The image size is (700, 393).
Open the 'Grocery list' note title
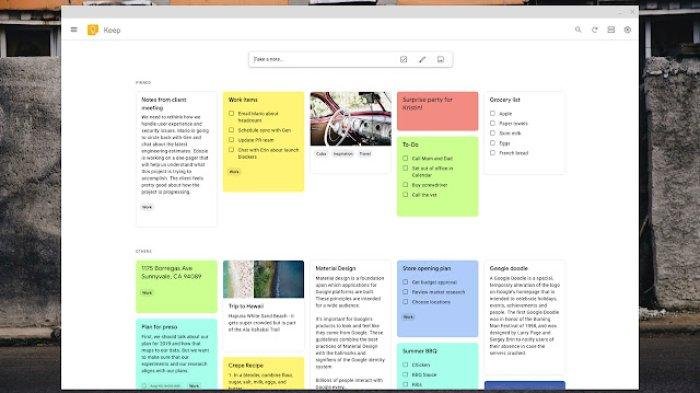505,100
